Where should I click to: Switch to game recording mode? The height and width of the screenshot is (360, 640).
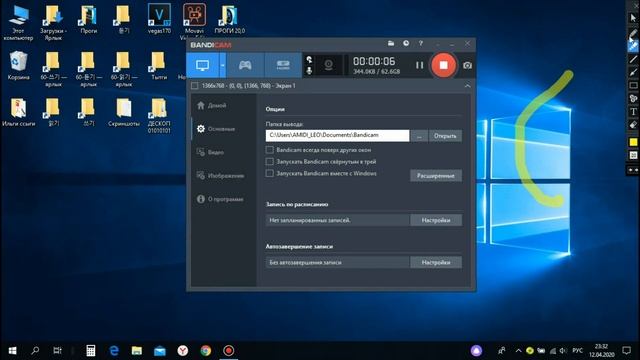coord(245,65)
